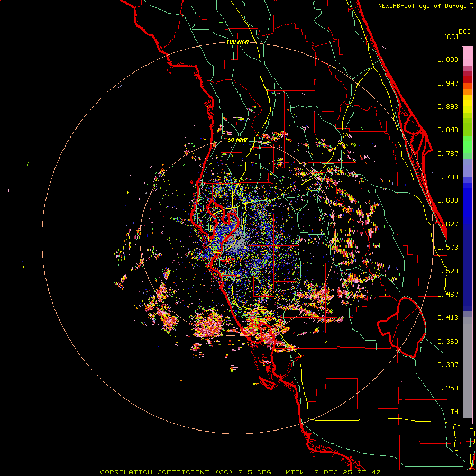Click the 100 NMI range ring label
The image size is (476, 476).
point(237,42)
